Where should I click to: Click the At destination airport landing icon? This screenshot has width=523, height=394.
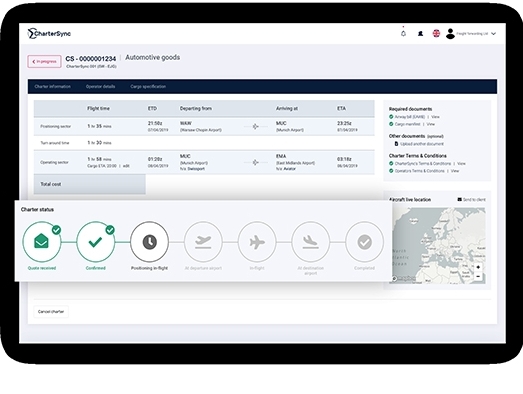tap(311, 242)
